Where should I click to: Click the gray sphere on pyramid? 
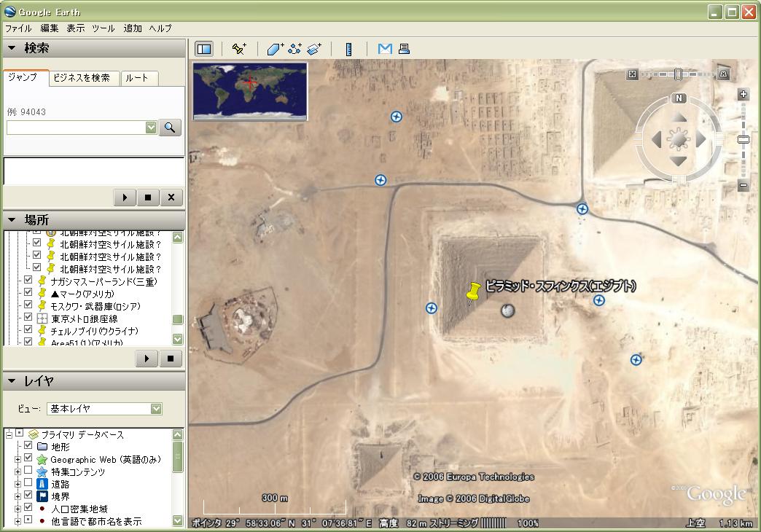(507, 310)
